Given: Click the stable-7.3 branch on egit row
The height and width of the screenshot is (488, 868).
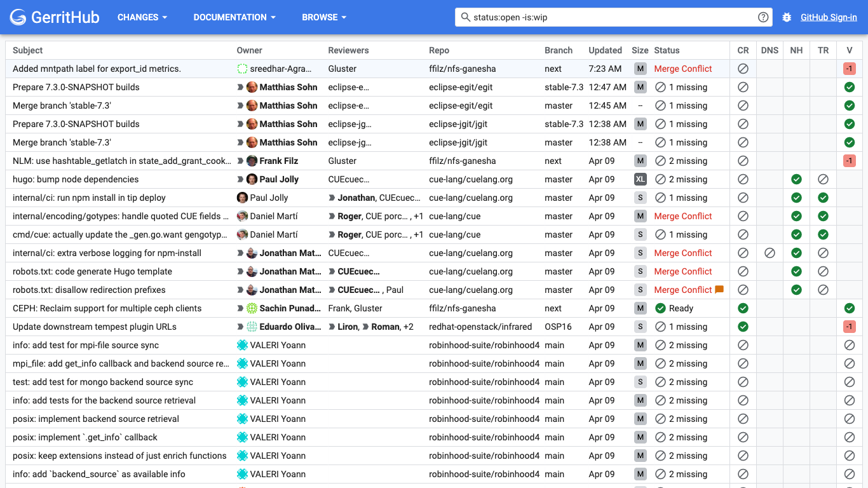Looking at the screenshot, I should tap(564, 87).
